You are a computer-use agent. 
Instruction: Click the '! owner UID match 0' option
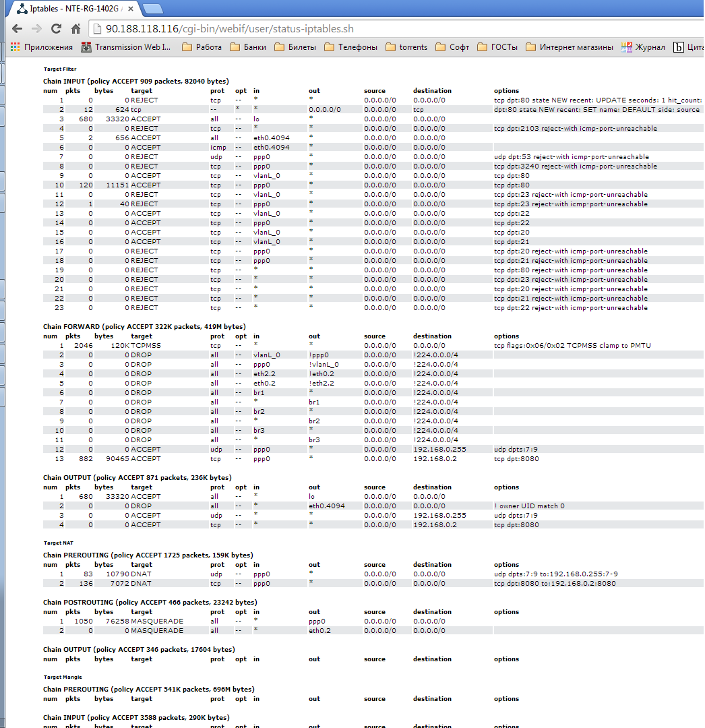529,506
